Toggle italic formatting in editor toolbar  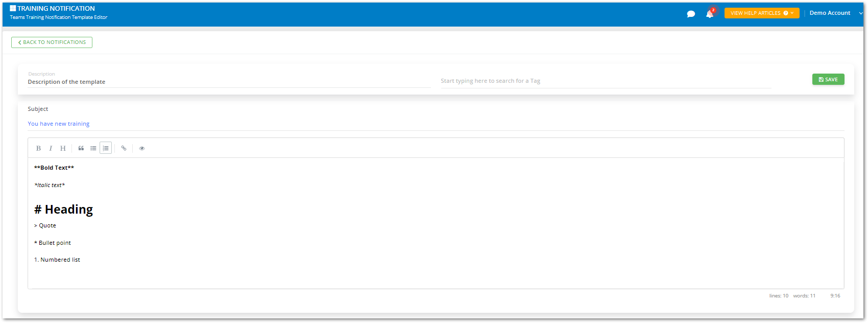tap(51, 148)
